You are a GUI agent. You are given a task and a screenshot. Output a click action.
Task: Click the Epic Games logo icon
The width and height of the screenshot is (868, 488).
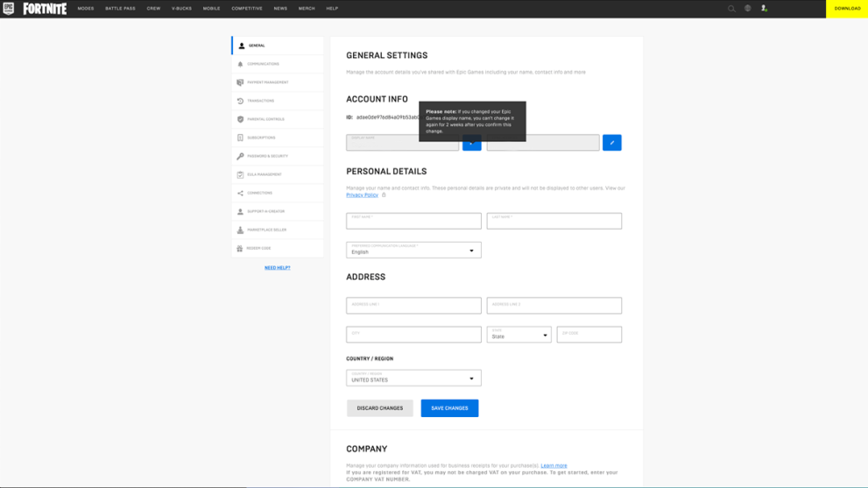8,8
